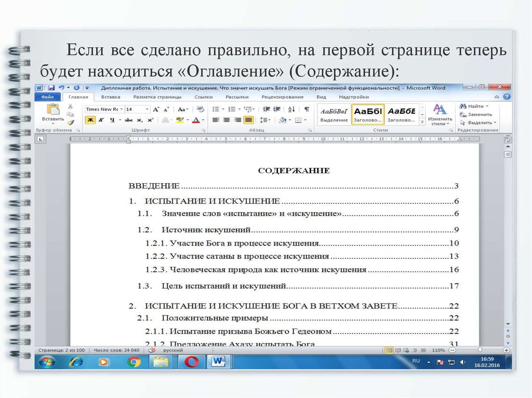
Task: Click the 'ВВЕДЕНИЕ' table of contents entry
Action: (154, 186)
